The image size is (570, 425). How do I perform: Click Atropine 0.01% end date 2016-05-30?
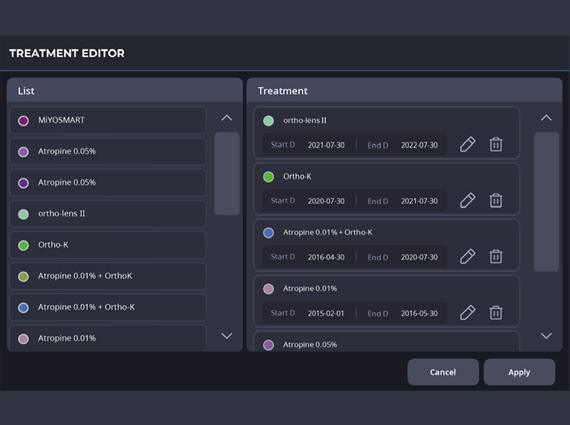coord(419,313)
